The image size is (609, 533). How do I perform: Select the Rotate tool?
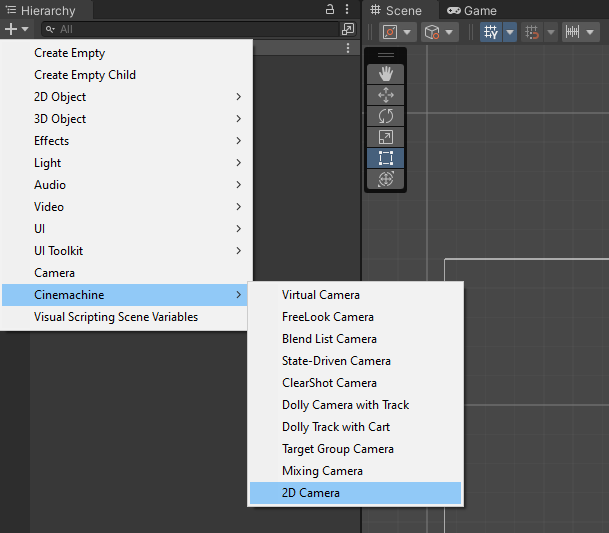coord(386,116)
